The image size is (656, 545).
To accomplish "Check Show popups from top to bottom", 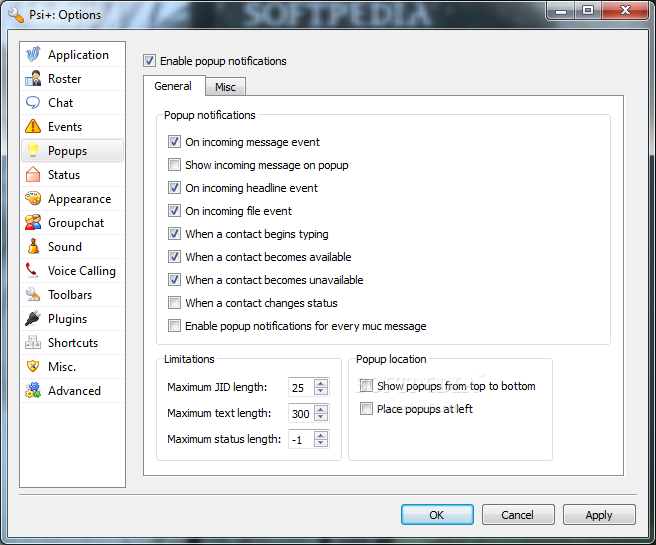I will coord(366,386).
